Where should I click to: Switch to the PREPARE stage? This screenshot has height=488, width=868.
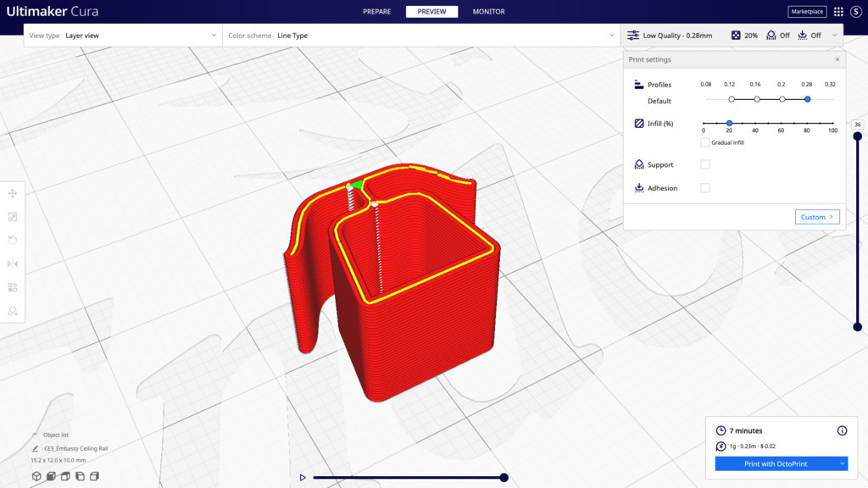click(x=377, y=12)
